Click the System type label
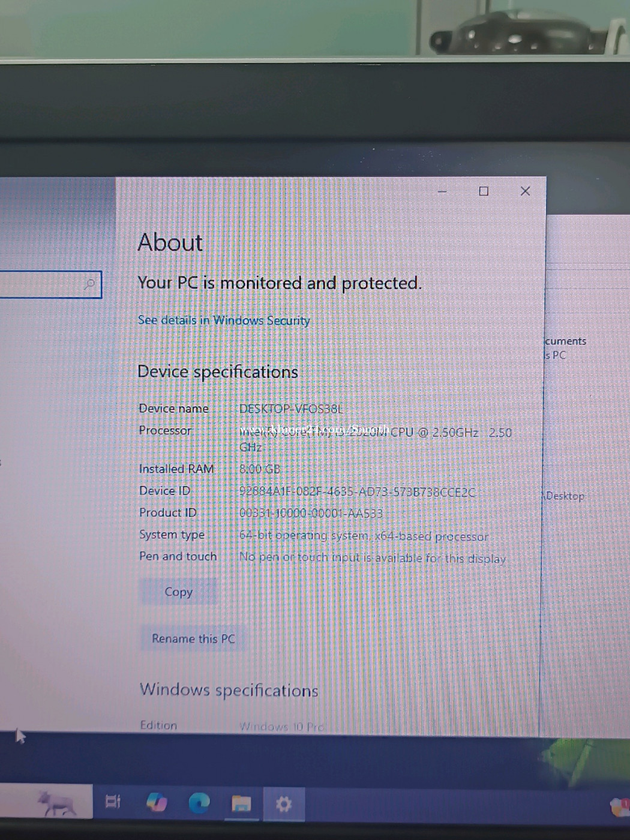 coord(172,535)
